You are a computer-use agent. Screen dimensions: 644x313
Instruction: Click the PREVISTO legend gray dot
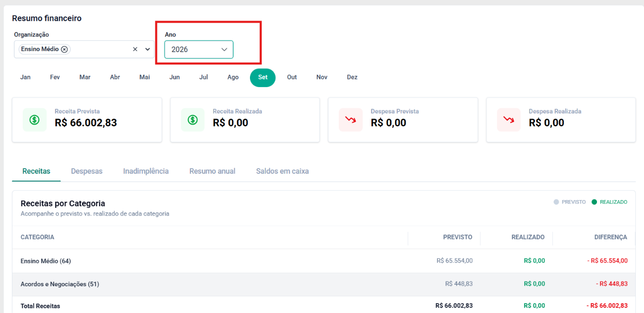point(556,202)
